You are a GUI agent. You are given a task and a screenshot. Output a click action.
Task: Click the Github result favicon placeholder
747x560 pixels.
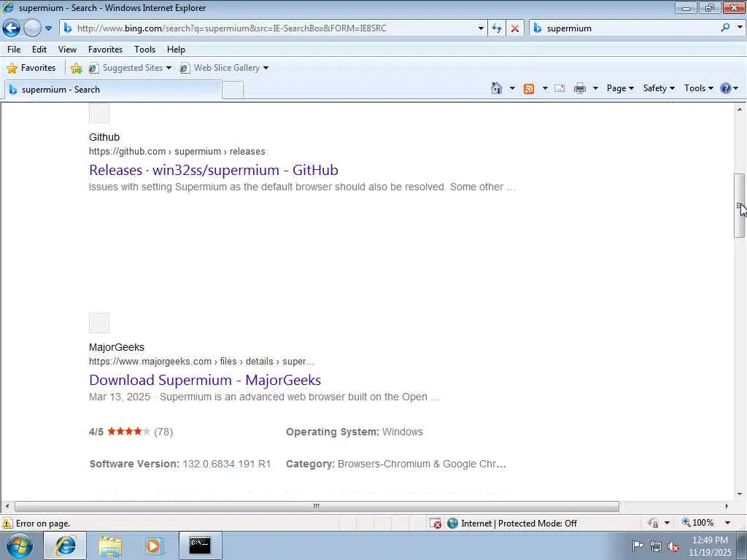tap(99, 113)
